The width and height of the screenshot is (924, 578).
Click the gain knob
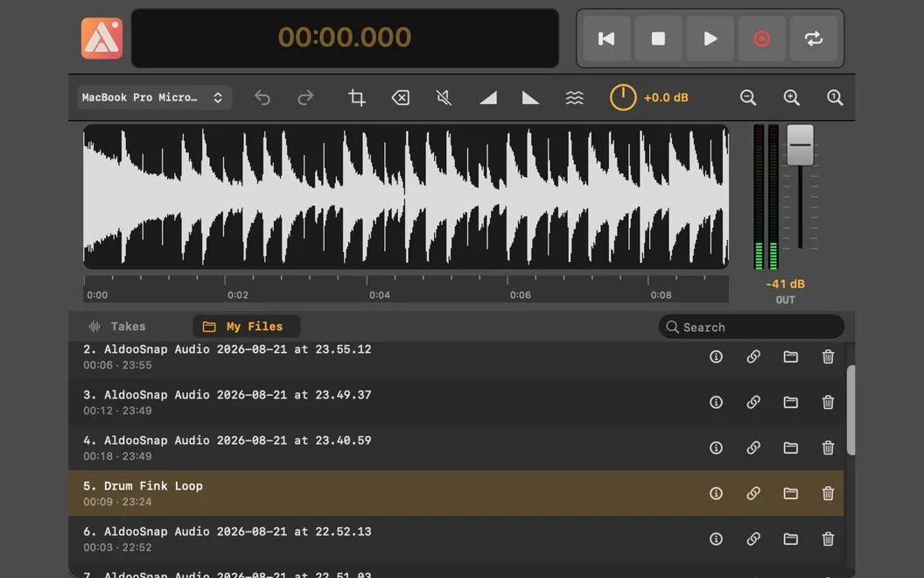click(623, 97)
